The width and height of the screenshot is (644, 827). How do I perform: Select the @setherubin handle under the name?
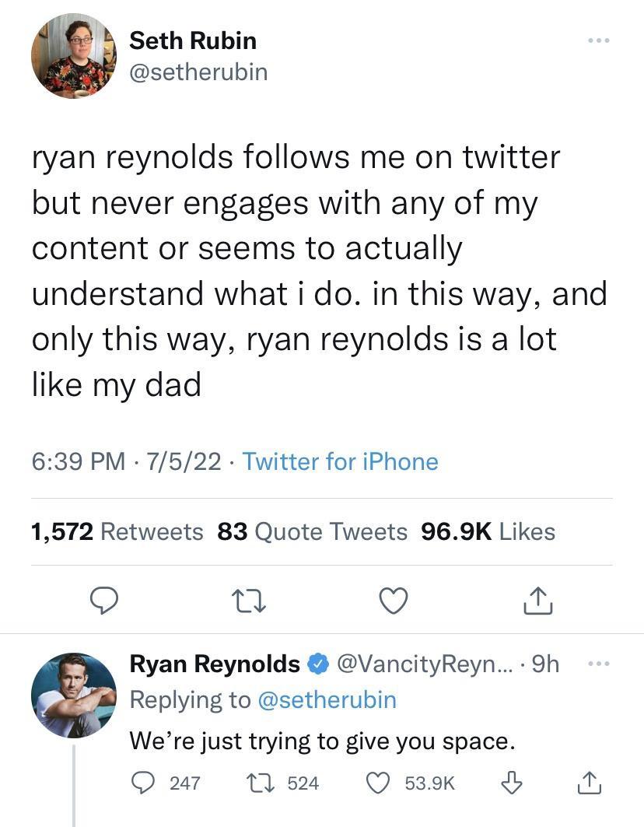pyautogui.click(x=198, y=72)
